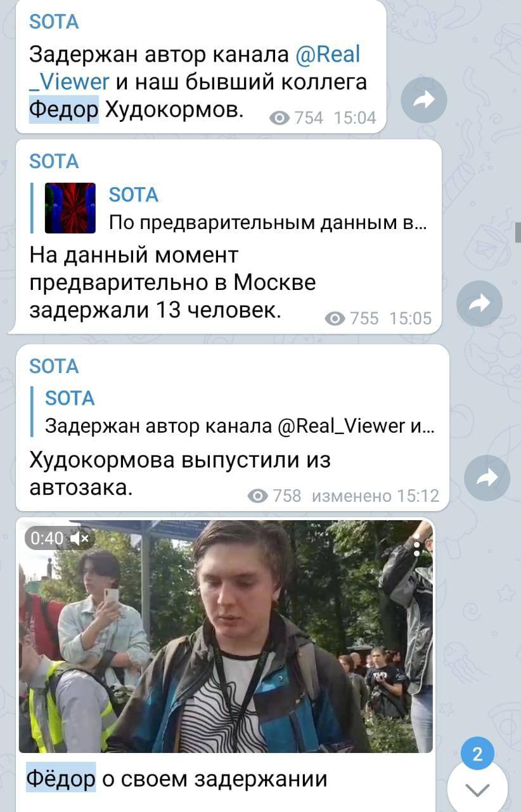Jump to latest messages with down arrow
The width and height of the screenshot is (521, 812).
477,789
